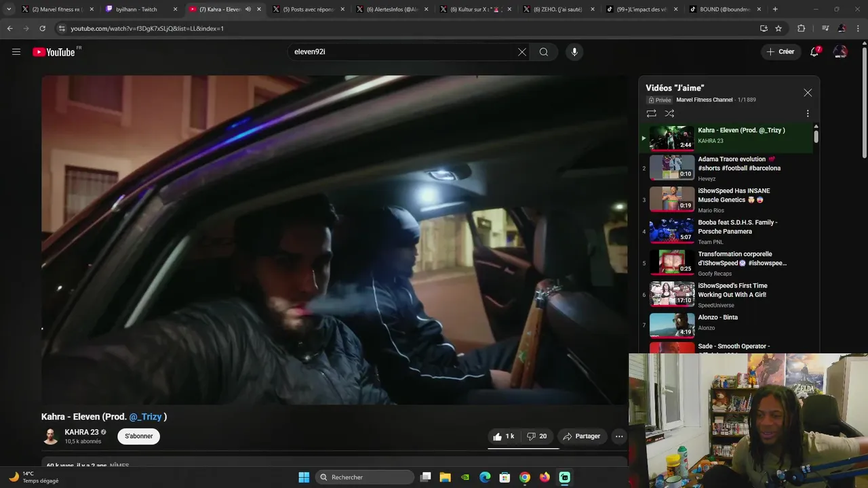Bookmark this page with star icon
Screen dimensions: 868x488
point(778,28)
